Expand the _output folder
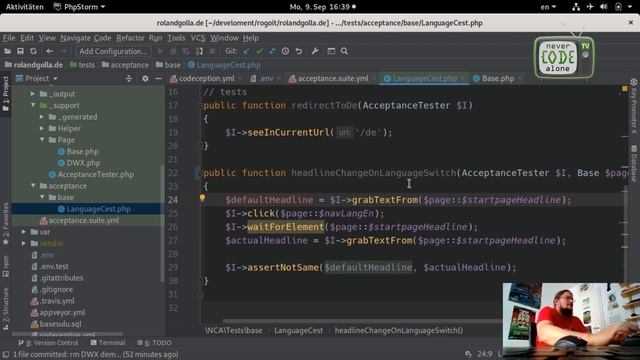640x360 pixels. point(33,94)
